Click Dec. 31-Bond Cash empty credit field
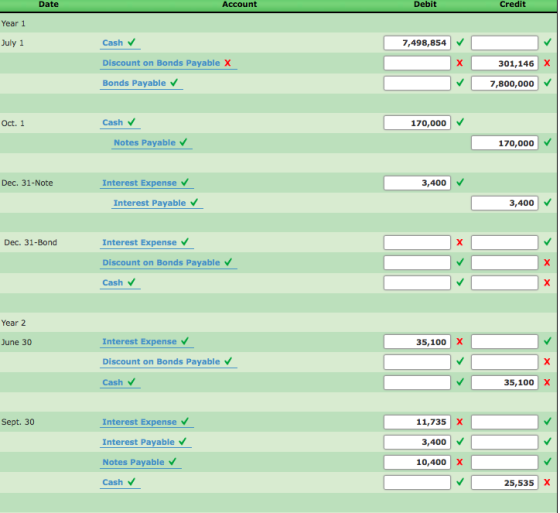The height and width of the screenshot is (513, 560). (x=505, y=283)
